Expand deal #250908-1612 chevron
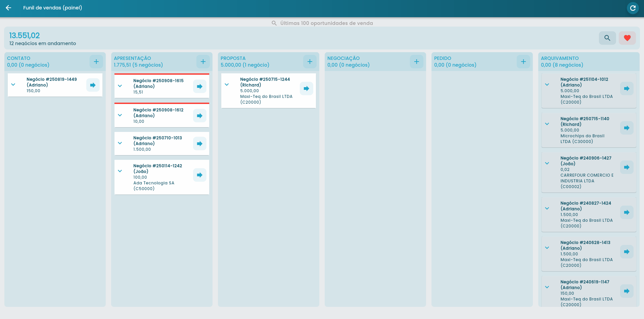This screenshot has height=319, width=644. point(120,115)
